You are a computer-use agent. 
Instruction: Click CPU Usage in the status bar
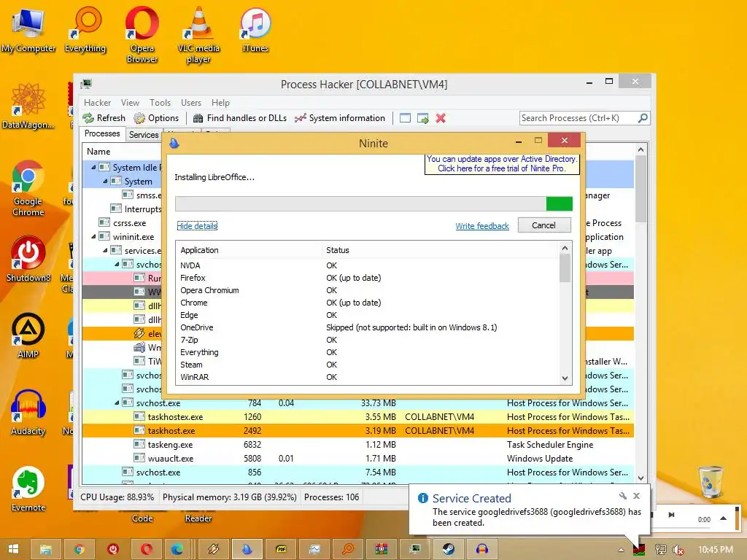pyautogui.click(x=117, y=497)
